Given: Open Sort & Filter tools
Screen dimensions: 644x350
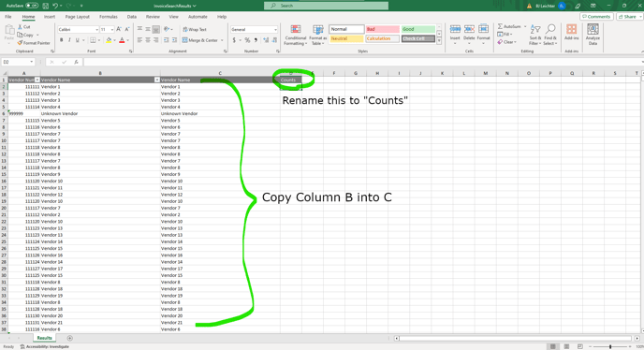Looking at the screenshot, I should 534,35.
